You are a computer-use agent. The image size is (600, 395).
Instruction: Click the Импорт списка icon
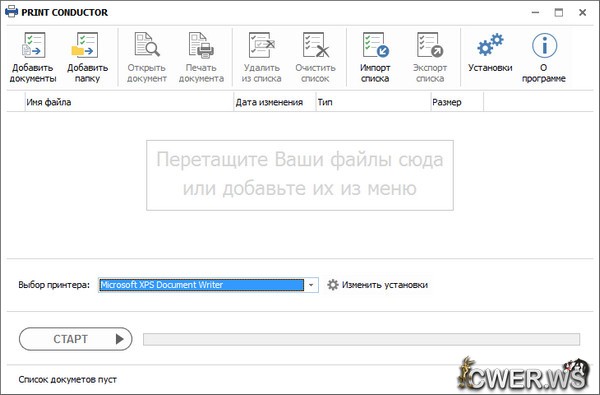click(375, 46)
